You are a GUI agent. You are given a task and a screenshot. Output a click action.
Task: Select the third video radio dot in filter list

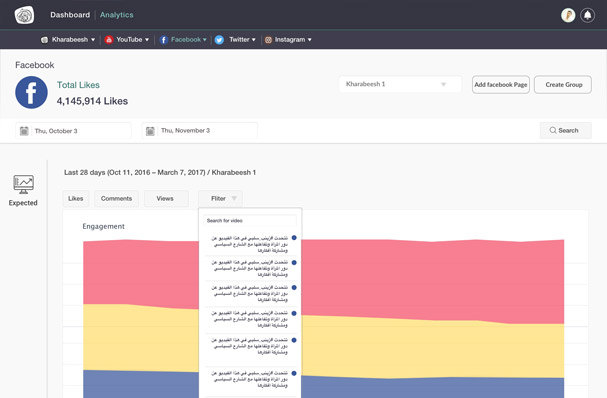[x=294, y=288]
